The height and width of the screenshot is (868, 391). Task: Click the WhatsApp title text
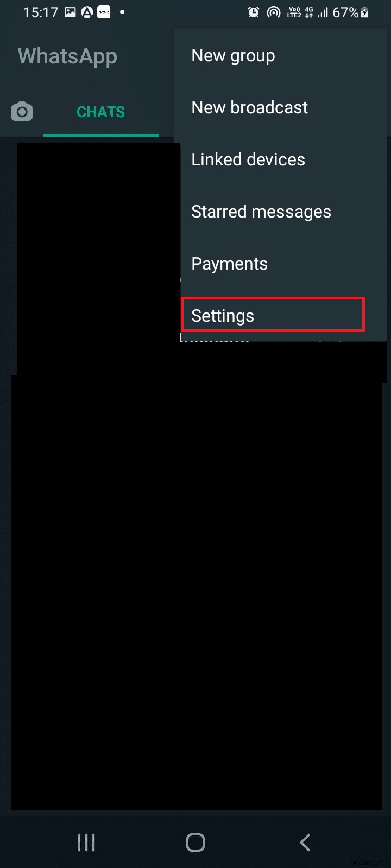[67, 56]
